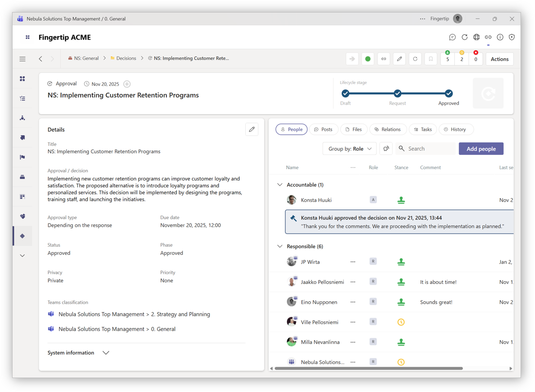Click the pencil edit icon beside Details
The width and height of the screenshot is (535, 392).
(252, 129)
